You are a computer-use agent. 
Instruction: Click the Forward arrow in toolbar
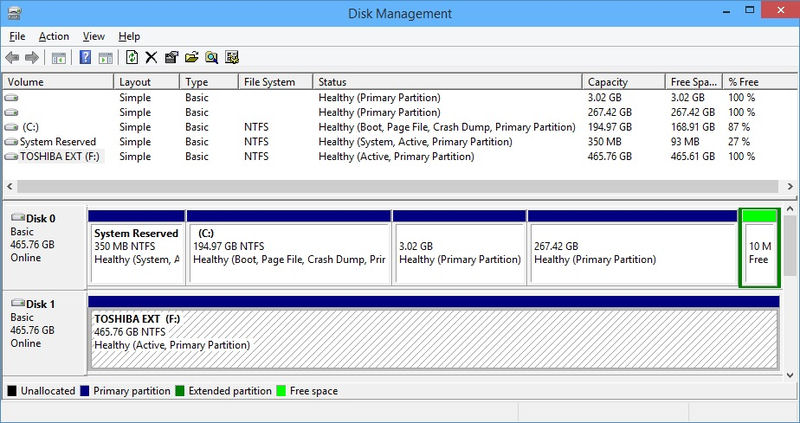(x=32, y=58)
